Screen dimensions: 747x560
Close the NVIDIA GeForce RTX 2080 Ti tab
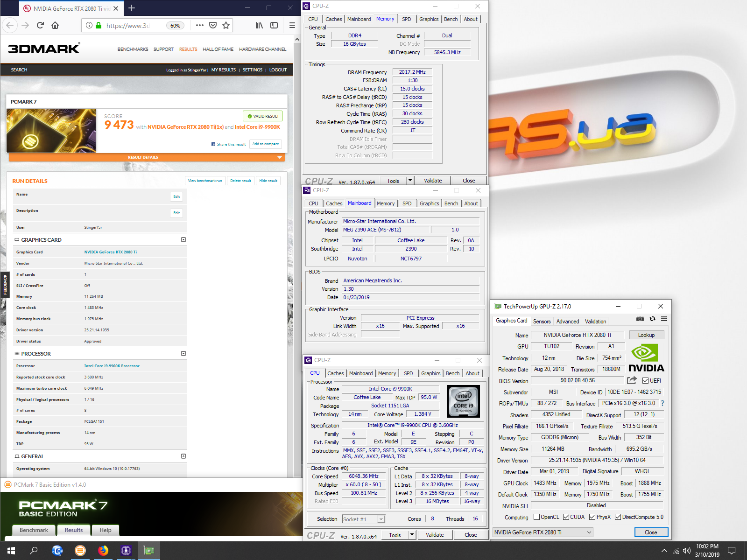pos(116,8)
